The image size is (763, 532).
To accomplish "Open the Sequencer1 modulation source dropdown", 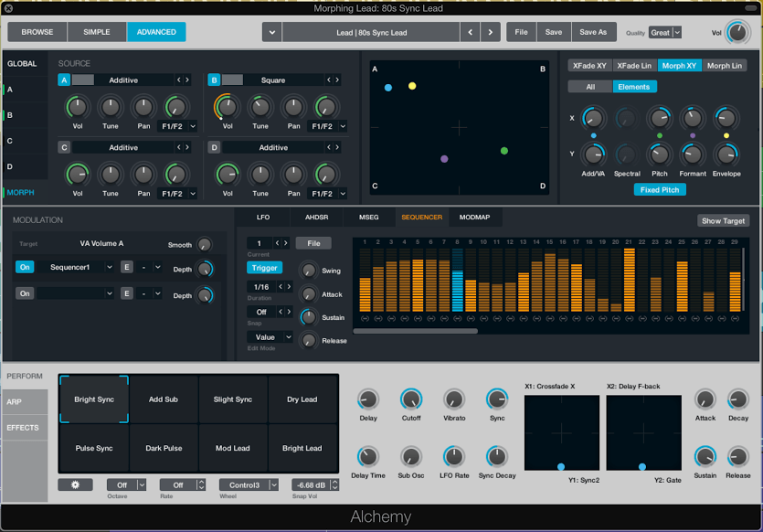I will [110, 267].
